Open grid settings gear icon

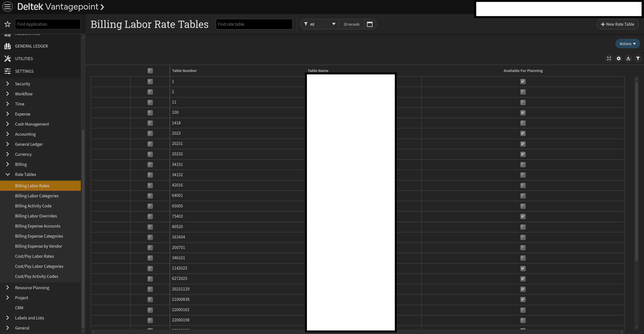619,59
